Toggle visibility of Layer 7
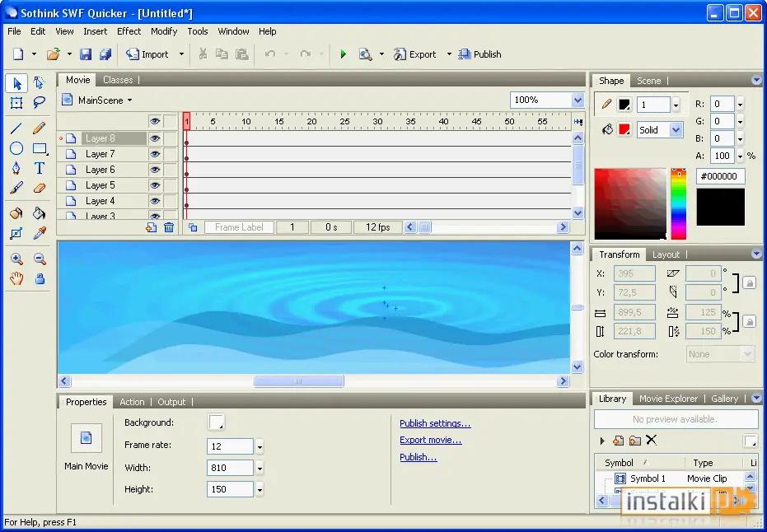This screenshot has width=767, height=532. point(155,154)
